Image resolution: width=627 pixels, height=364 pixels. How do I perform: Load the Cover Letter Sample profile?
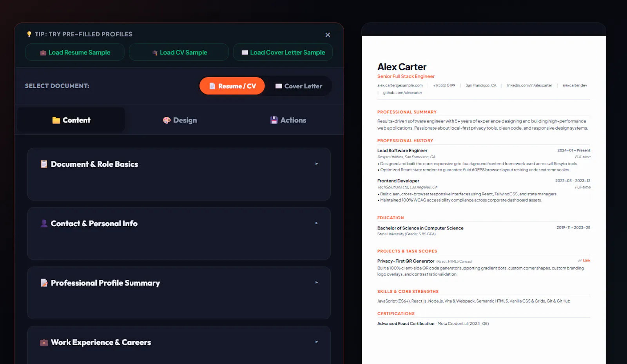283,52
